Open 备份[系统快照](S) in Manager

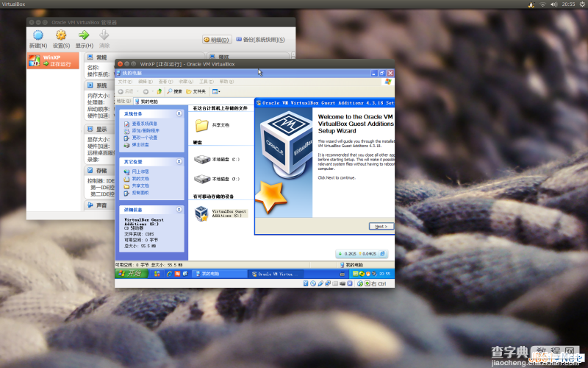(260, 40)
